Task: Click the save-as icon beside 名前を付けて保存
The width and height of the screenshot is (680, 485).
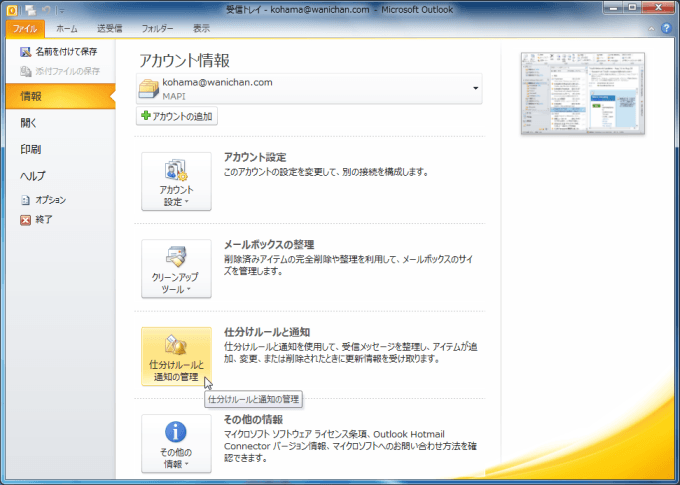Action: click(x=26, y=52)
